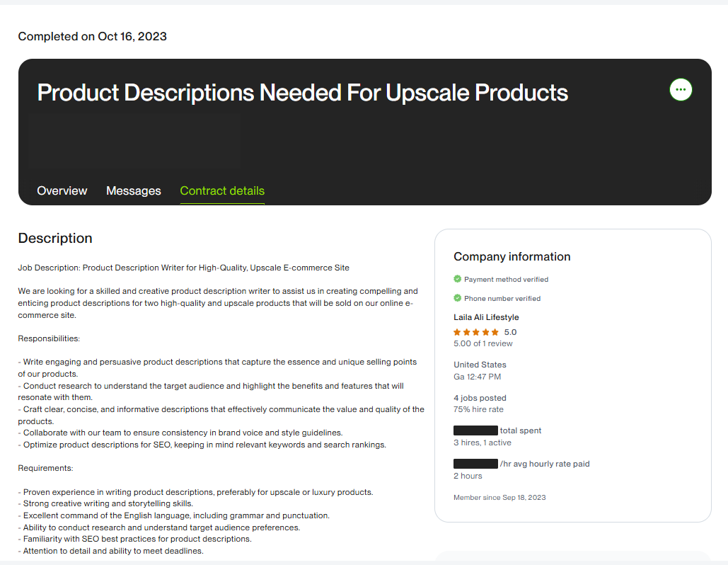Screen dimensions: 728x565
Task: Click the '3 hires, 1 active' text
Action: 482,443
